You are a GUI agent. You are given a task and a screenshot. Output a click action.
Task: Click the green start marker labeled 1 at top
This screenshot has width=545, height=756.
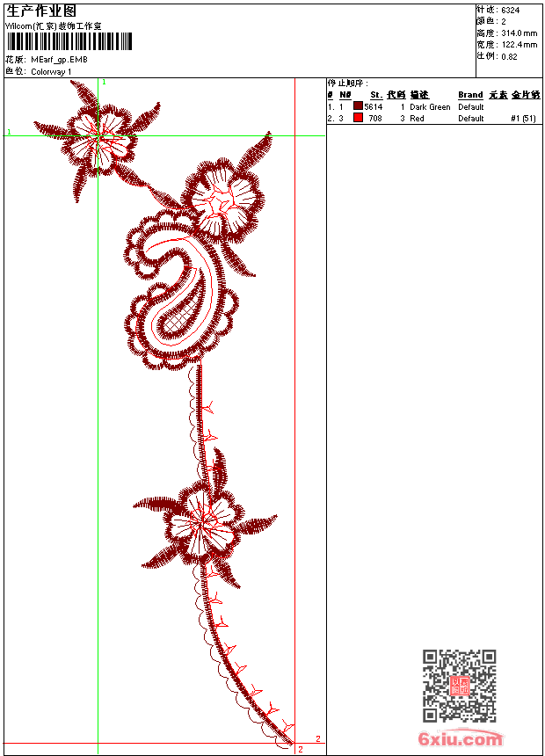pos(104,82)
